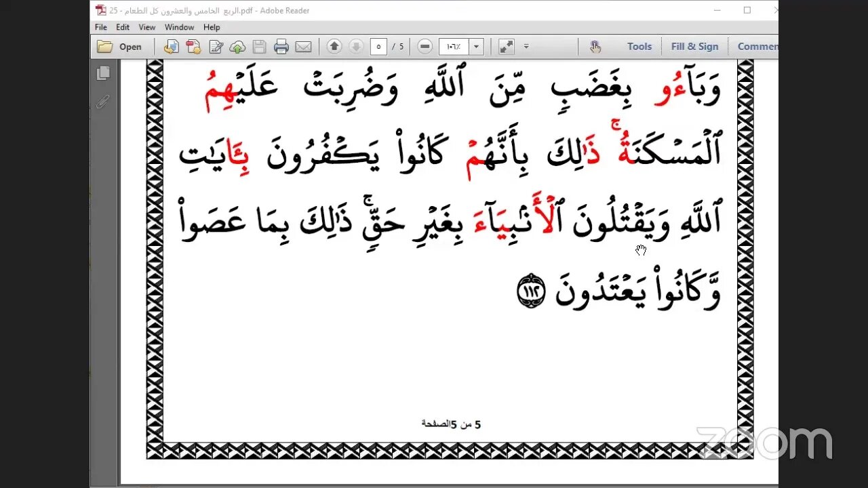Select the hand touch mode icon
Viewport: 868px width, 488px height.
[x=595, y=47]
